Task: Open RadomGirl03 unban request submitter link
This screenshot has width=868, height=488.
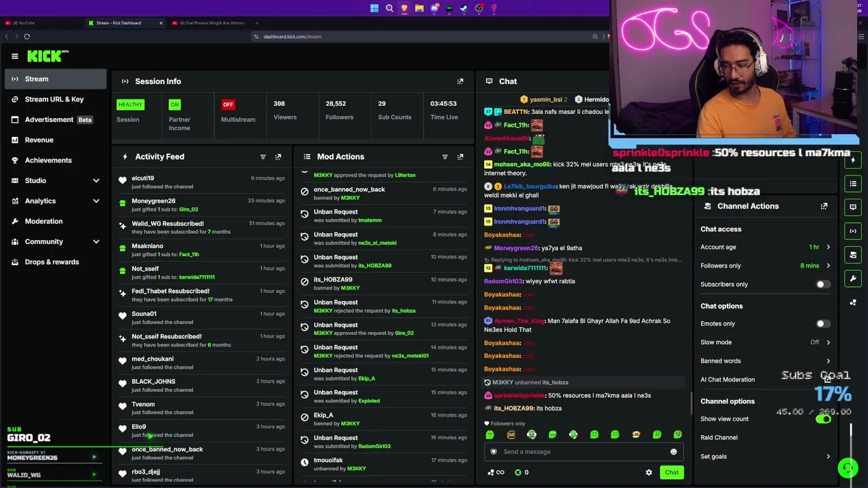Action: tap(374, 447)
